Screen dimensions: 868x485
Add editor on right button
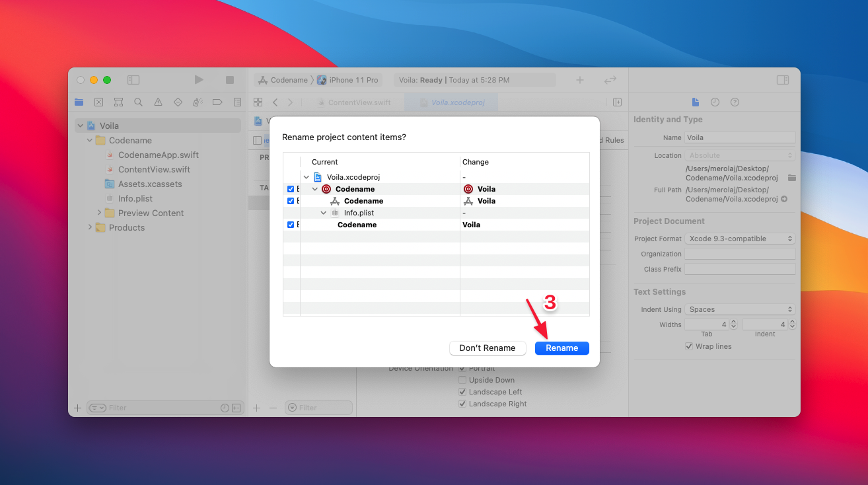click(617, 102)
